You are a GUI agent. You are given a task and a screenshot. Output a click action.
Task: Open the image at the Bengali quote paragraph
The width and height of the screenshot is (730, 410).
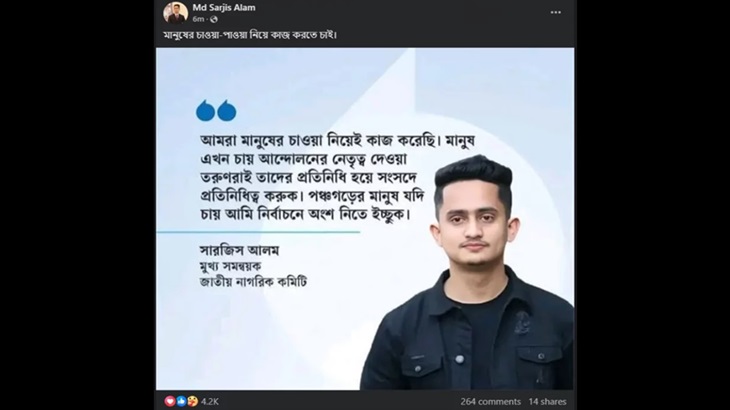[337, 178]
